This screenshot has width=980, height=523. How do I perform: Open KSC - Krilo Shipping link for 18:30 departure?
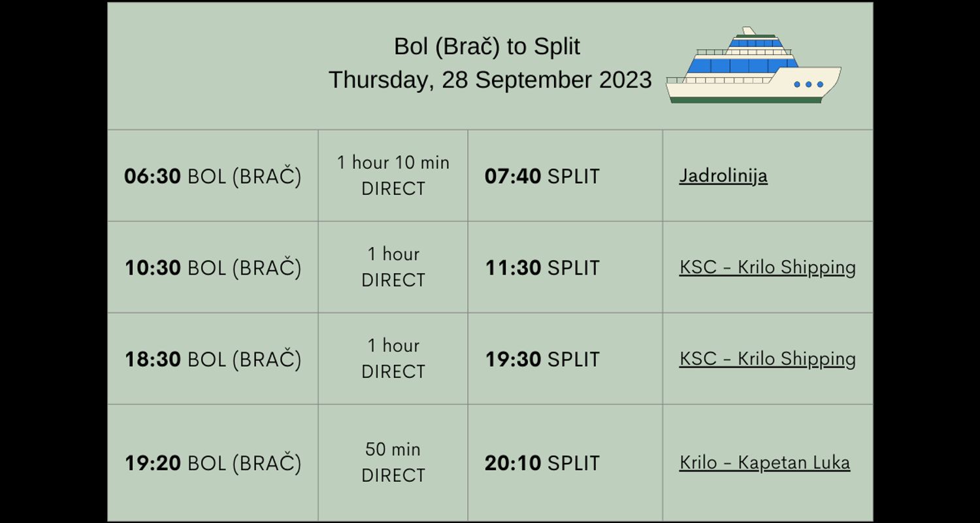767,359
